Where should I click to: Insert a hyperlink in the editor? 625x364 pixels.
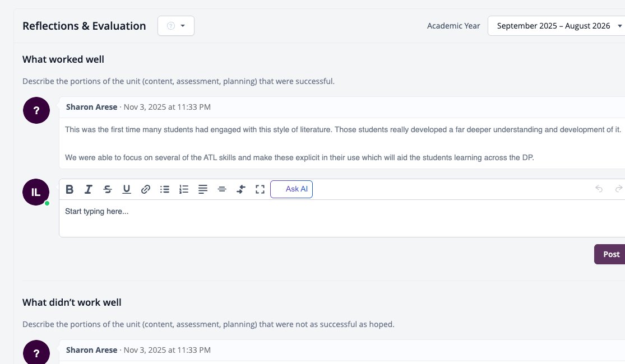[146, 189]
